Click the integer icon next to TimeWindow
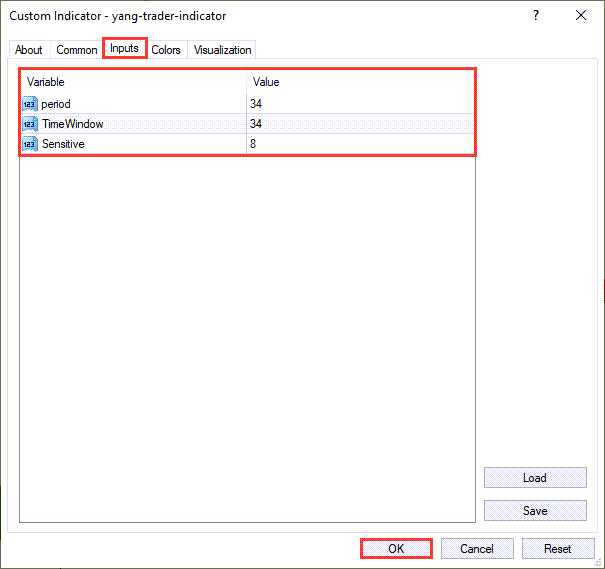The image size is (605, 569). click(29, 124)
